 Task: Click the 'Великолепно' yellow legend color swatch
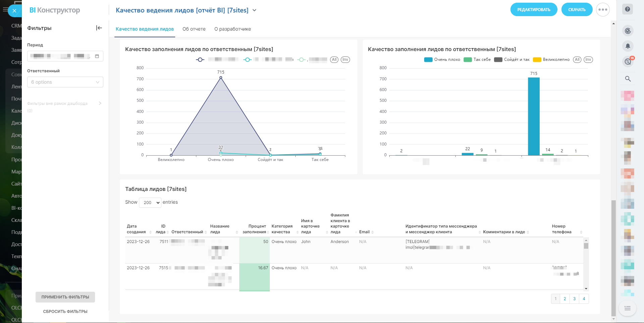pyautogui.click(x=537, y=60)
